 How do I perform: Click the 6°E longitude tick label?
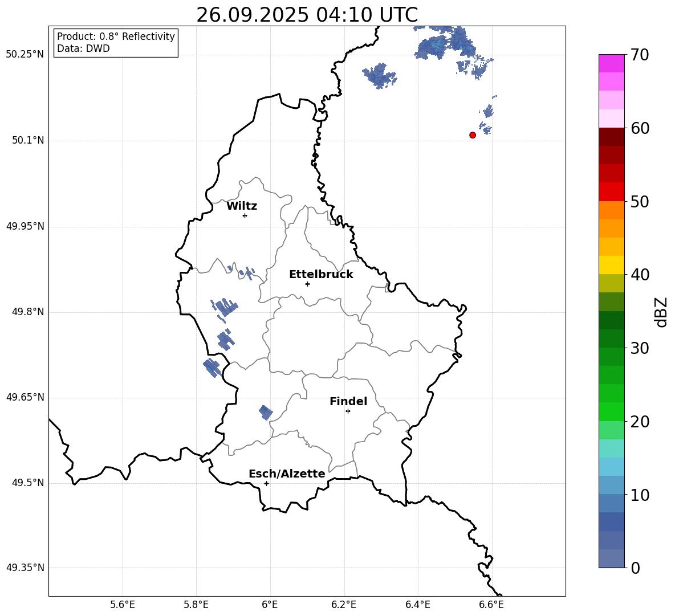pyautogui.click(x=270, y=605)
